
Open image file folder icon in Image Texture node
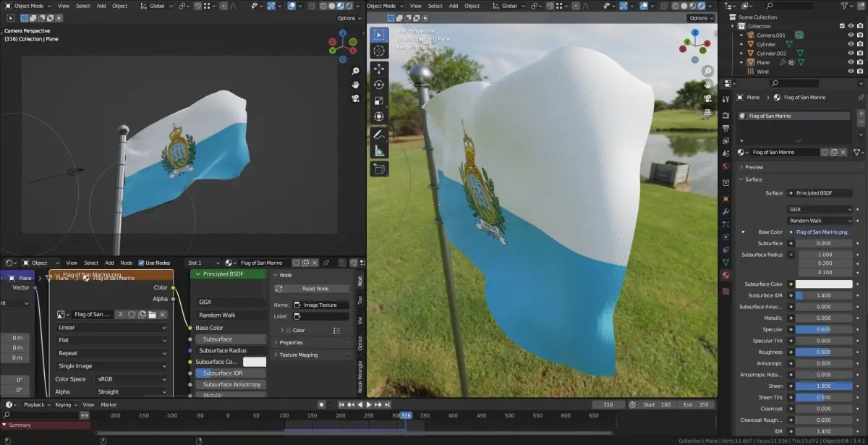coord(153,315)
